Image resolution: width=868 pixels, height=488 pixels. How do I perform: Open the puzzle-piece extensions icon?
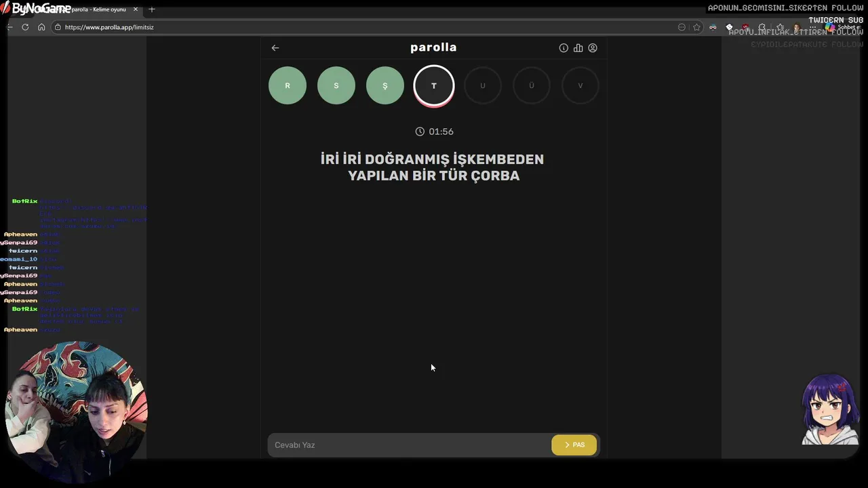762,27
